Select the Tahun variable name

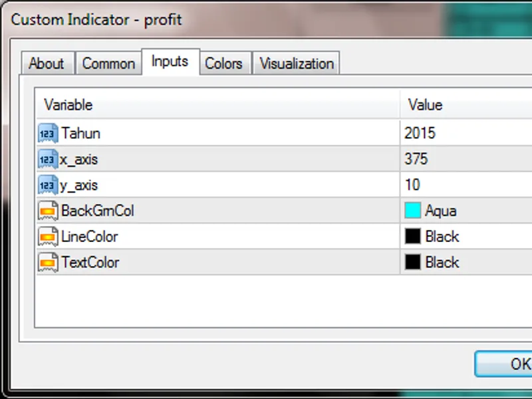click(x=80, y=133)
